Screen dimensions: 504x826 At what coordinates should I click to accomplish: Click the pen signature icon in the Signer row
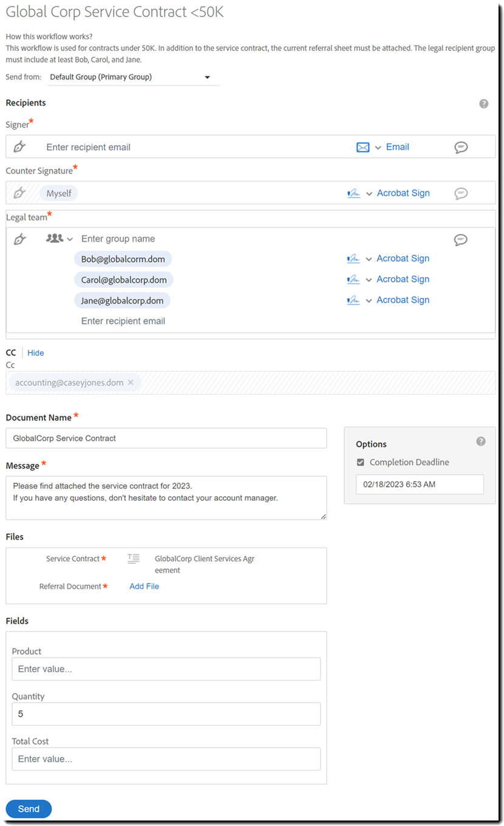[x=19, y=146]
